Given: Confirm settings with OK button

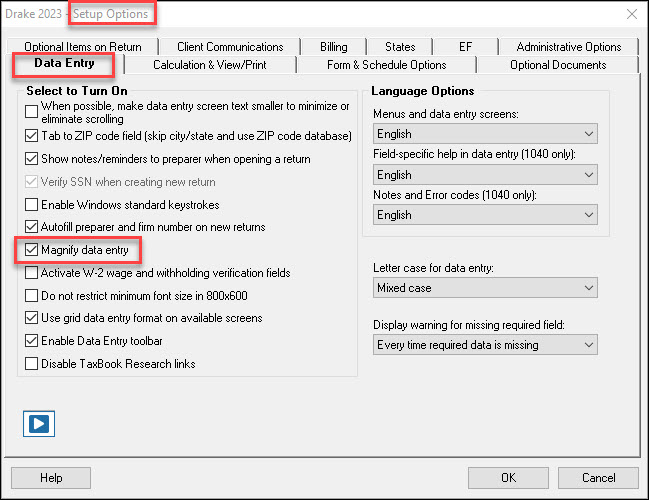Looking at the screenshot, I should click(508, 478).
